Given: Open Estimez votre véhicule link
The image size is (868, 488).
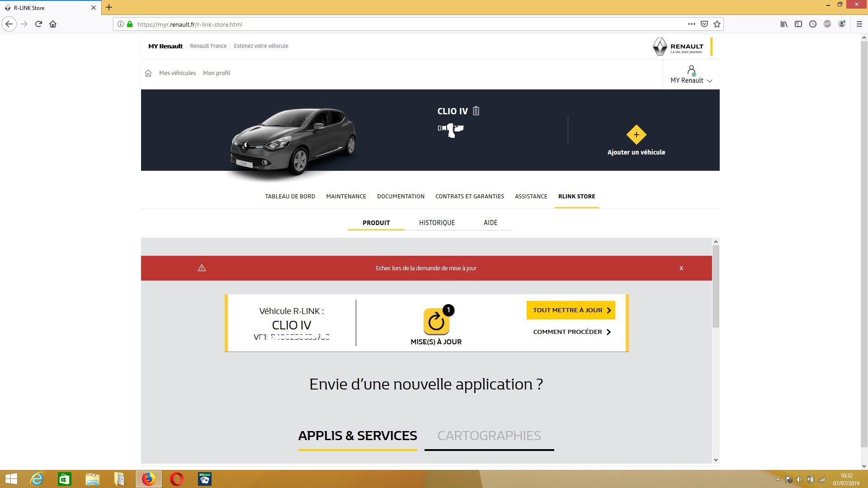Looking at the screenshot, I should point(261,46).
